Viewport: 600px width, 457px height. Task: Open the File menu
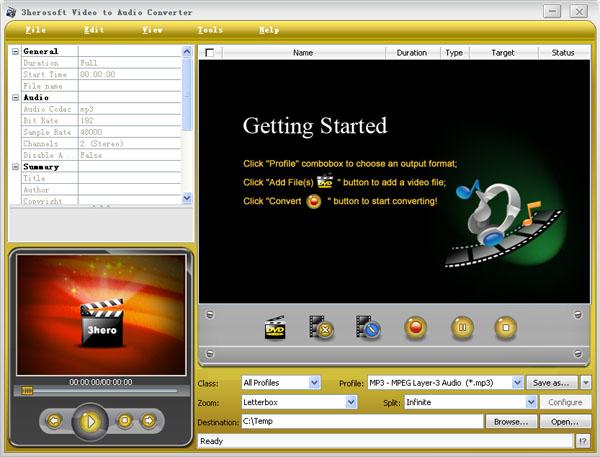[x=35, y=30]
